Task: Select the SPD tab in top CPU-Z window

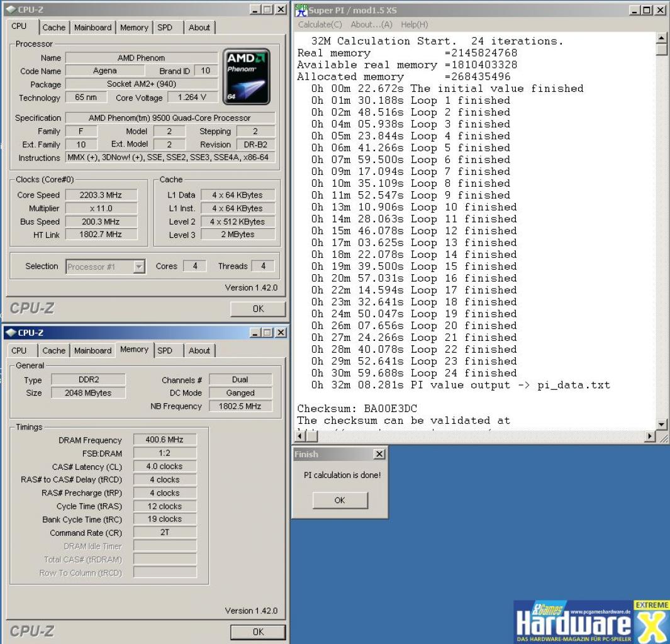Action: (x=165, y=27)
